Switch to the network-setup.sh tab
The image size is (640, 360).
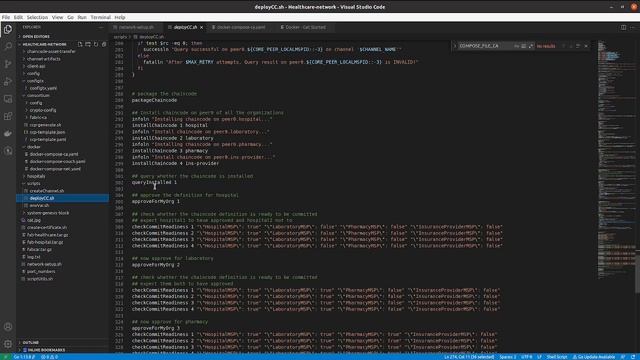coord(136,27)
